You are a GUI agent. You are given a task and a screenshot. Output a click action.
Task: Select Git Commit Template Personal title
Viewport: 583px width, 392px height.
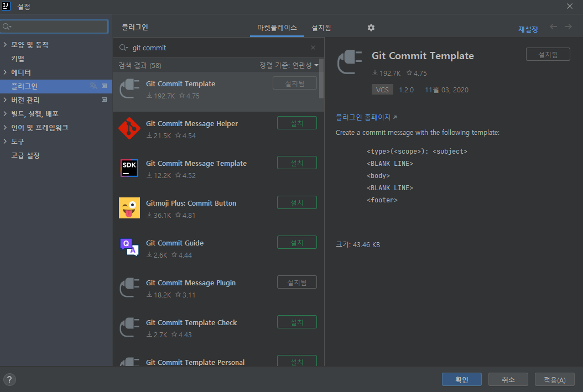tap(195, 362)
